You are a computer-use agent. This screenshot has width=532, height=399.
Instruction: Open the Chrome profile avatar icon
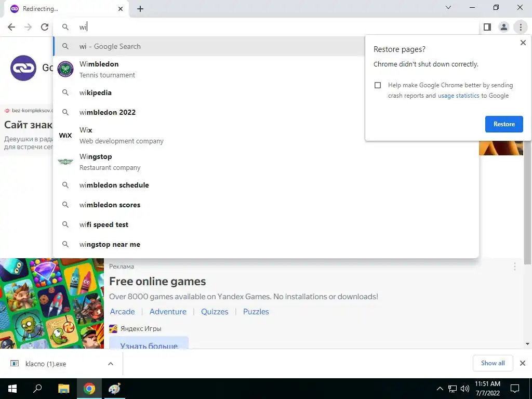[x=504, y=27]
